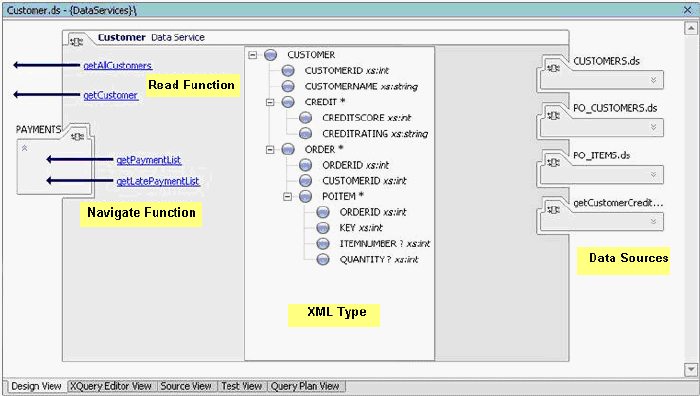Collapse the CUSTOMER root node
Screen dimensions: 700x396
[x=253, y=55]
